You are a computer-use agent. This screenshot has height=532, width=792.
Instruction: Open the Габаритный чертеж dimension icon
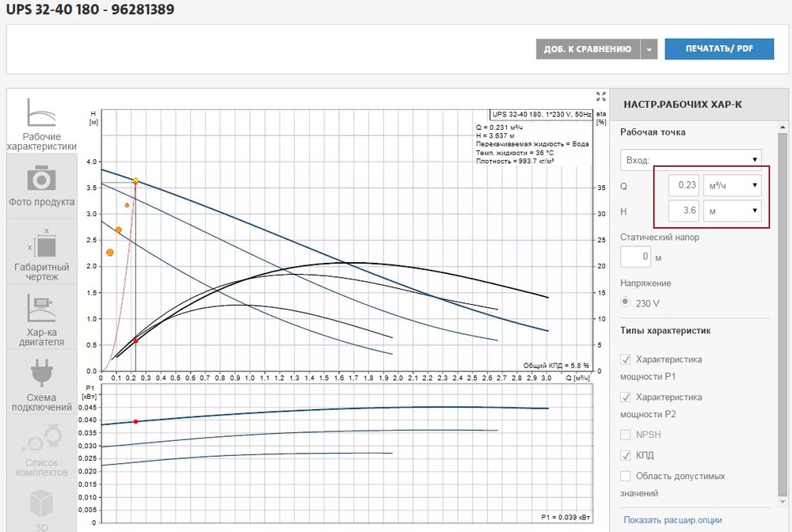coord(41,243)
